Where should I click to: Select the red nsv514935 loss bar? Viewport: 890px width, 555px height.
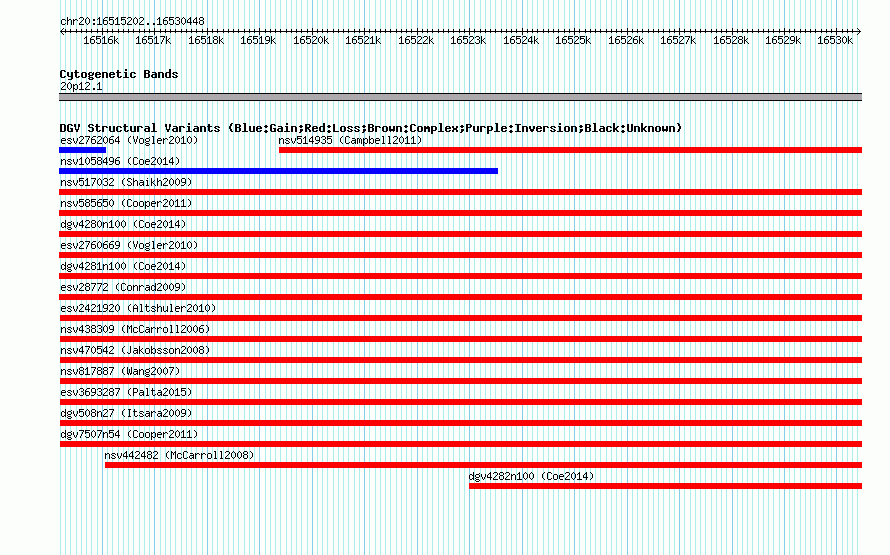pos(570,150)
